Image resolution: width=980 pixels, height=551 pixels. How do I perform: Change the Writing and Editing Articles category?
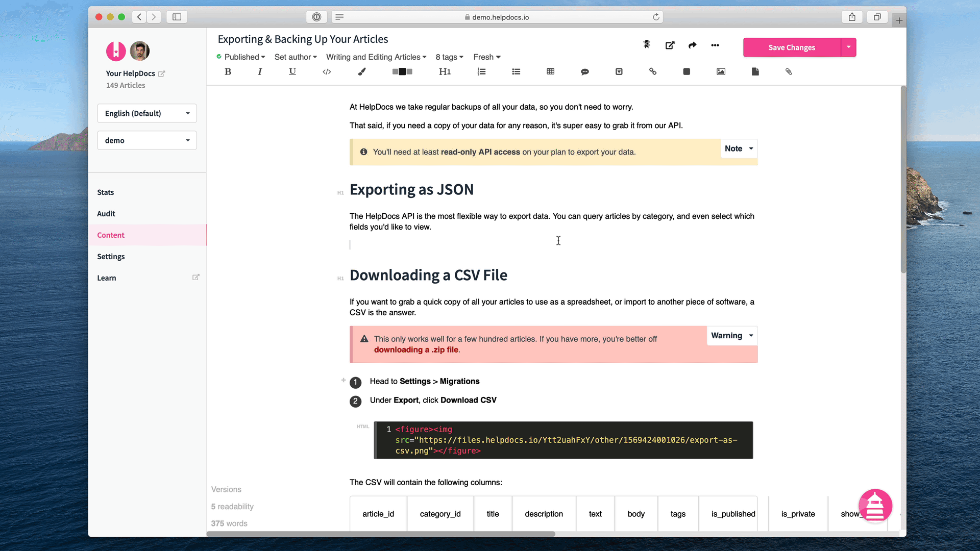(376, 57)
